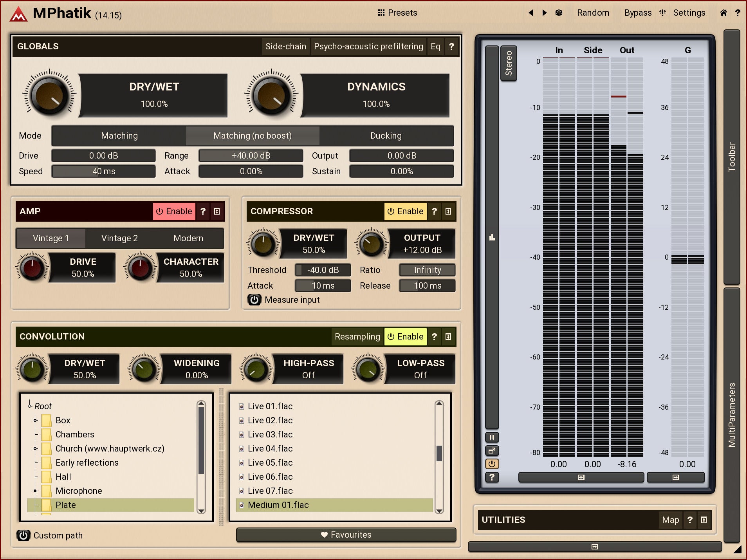Click the home icon in top bar
Screen dimensions: 747x560
click(723, 13)
